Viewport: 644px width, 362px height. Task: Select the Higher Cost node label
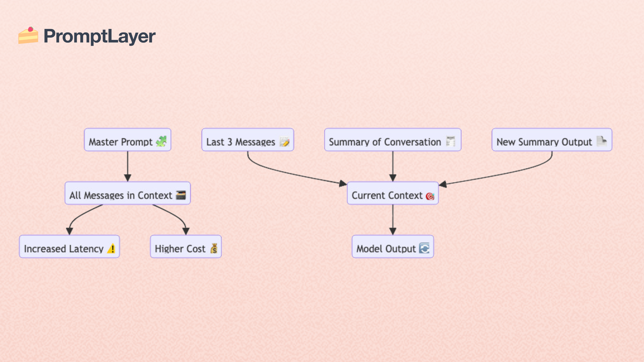(x=180, y=249)
